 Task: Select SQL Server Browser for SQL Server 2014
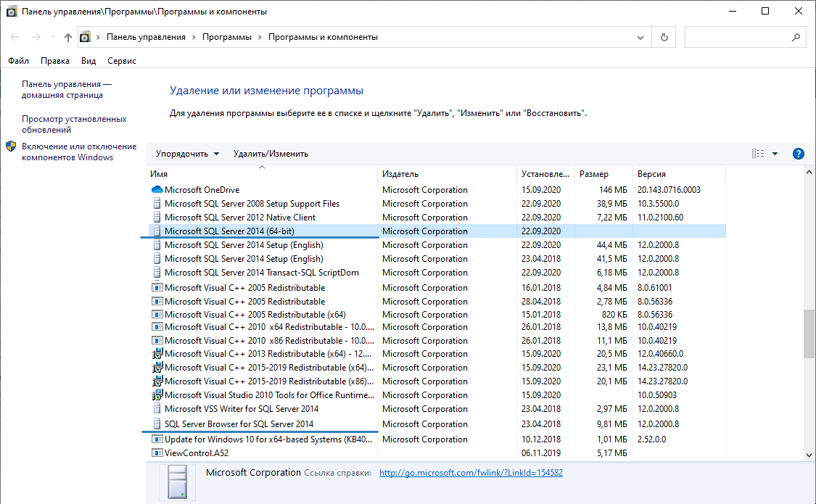coord(239,424)
